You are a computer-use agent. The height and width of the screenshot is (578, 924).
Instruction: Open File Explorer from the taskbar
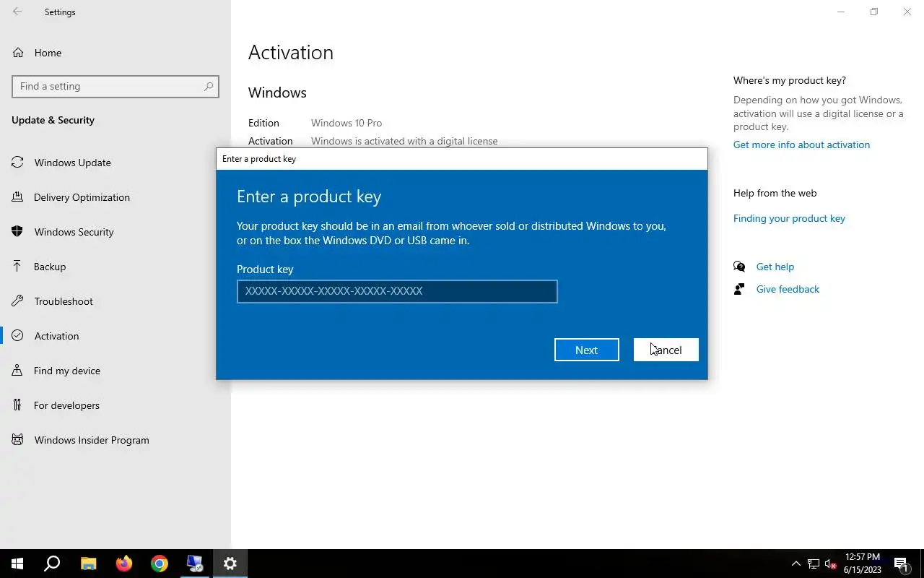pyautogui.click(x=88, y=564)
